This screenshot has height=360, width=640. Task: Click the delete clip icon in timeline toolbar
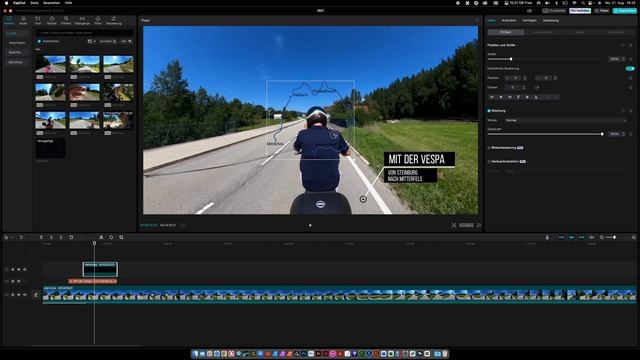tap(71, 237)
